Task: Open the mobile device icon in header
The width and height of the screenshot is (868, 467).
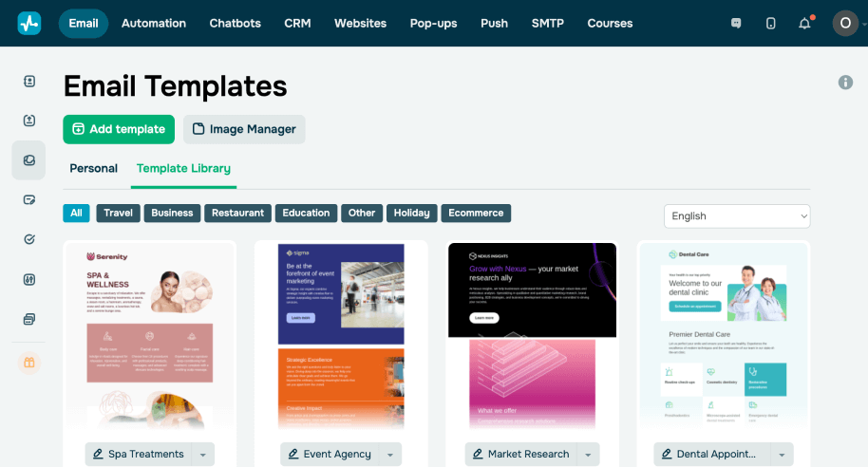Action: (x=770, y=23)
